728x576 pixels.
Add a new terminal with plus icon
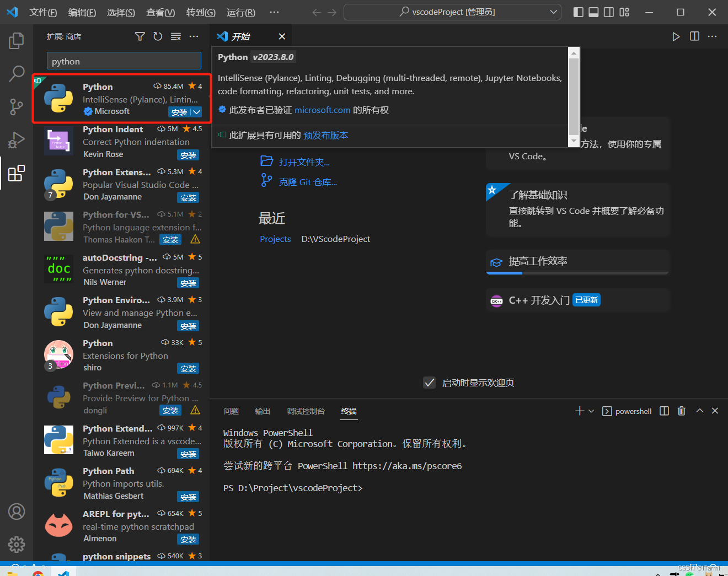(580, 411)
